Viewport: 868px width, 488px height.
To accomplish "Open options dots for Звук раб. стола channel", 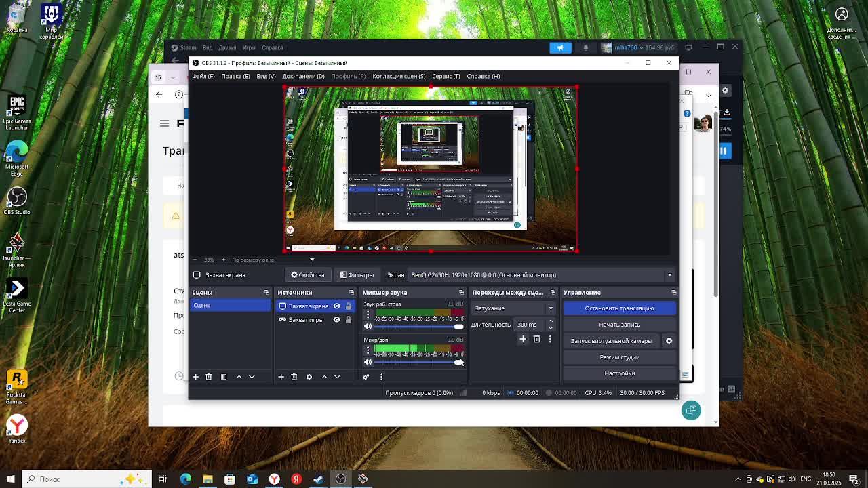I will 368,314.
